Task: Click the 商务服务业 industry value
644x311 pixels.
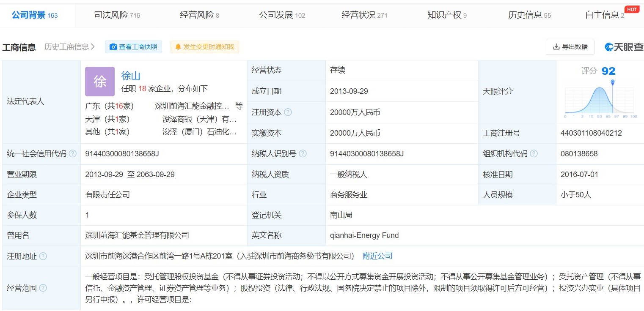Action: (349, 195)
